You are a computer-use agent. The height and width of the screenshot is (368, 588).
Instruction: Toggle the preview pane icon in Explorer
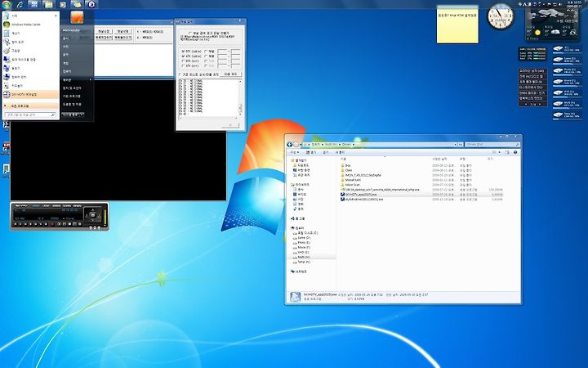pos(507,152)
